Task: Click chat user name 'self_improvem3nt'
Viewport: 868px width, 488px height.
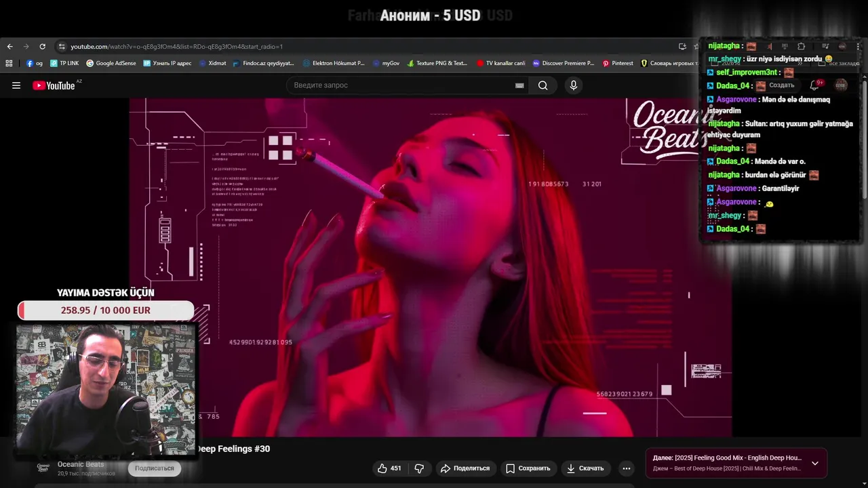Action: coord(747,73)
